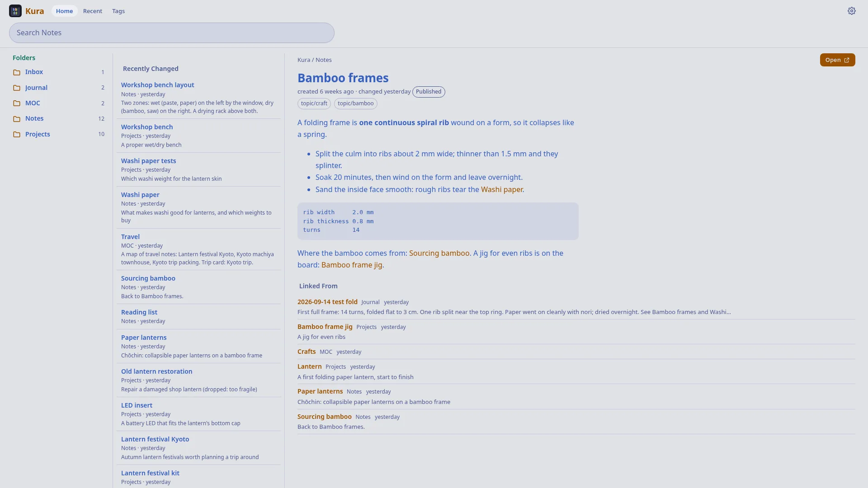Screen dimensions: 868x488
Task: Select the Notes folder icon
Action: click(x=17, y=119)
